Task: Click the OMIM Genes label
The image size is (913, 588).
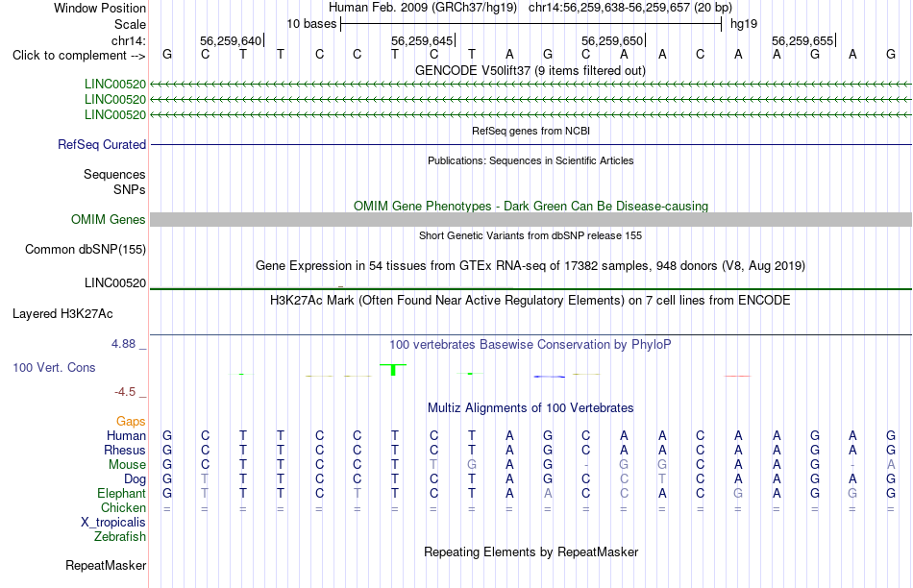Action: click(x=108, y=219)
